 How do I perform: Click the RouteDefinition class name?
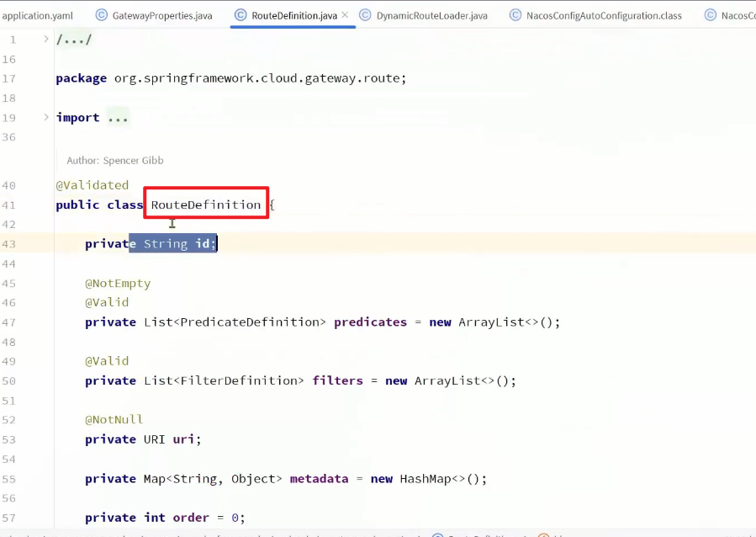206,205
